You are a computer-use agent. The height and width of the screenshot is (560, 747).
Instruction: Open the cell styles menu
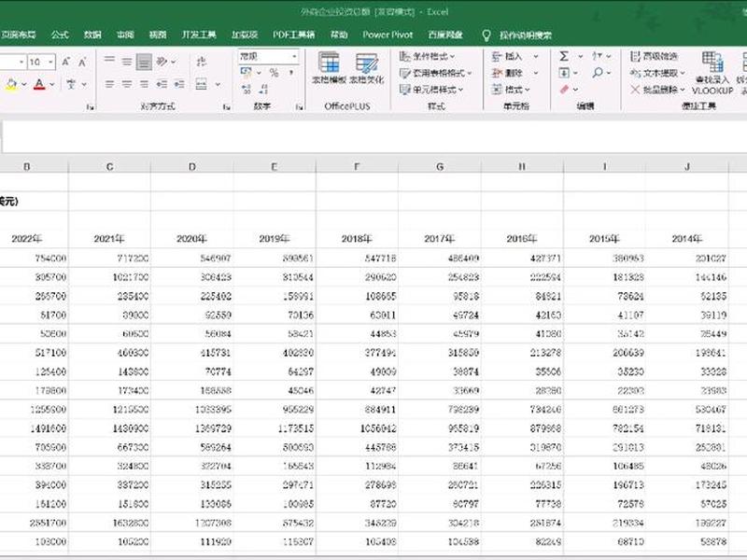point(431,89)
